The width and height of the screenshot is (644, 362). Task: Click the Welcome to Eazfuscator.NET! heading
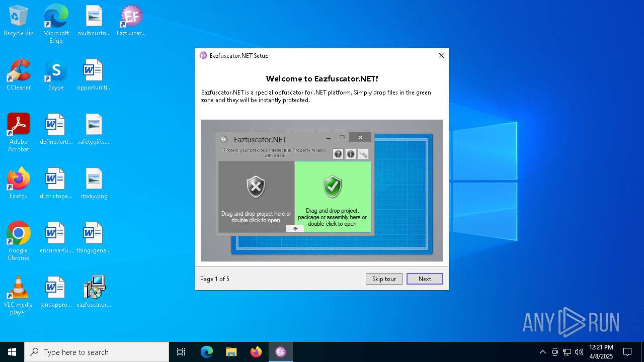(322, 79)
